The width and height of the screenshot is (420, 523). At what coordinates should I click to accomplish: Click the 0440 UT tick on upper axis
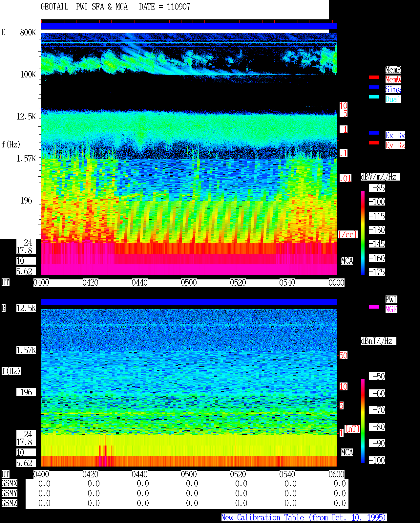pyautogui.click(x=140, y=283)
